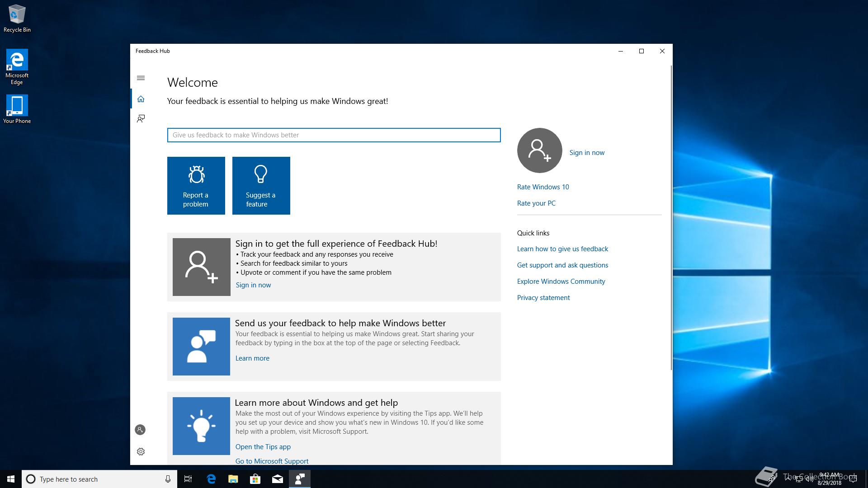Click Sign in now beside profile avatar
The width and height of the screenshot is (868, 488).
[587, 153]
